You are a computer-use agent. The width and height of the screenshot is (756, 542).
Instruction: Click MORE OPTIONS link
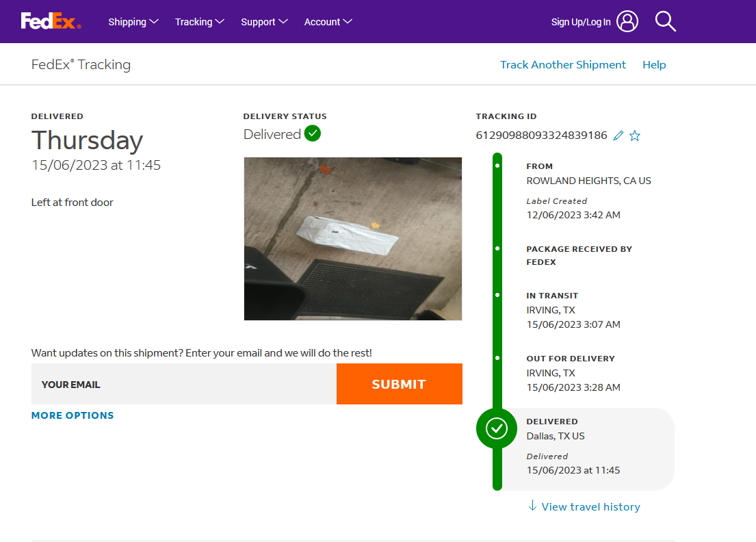tap(73, 415)
